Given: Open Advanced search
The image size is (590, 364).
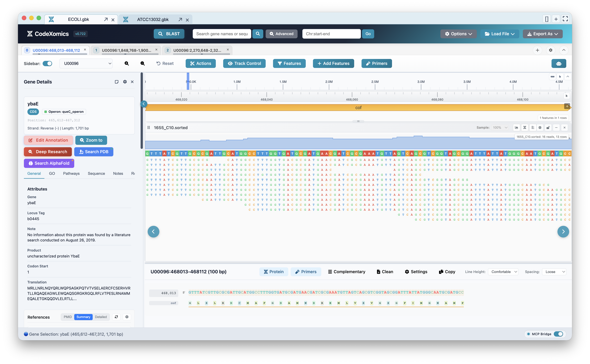Looking at the screenshot, I should pos(281,34).
